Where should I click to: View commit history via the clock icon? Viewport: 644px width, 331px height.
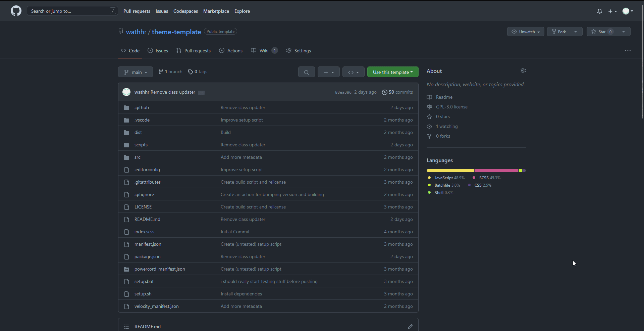click(x=385, y=92)
